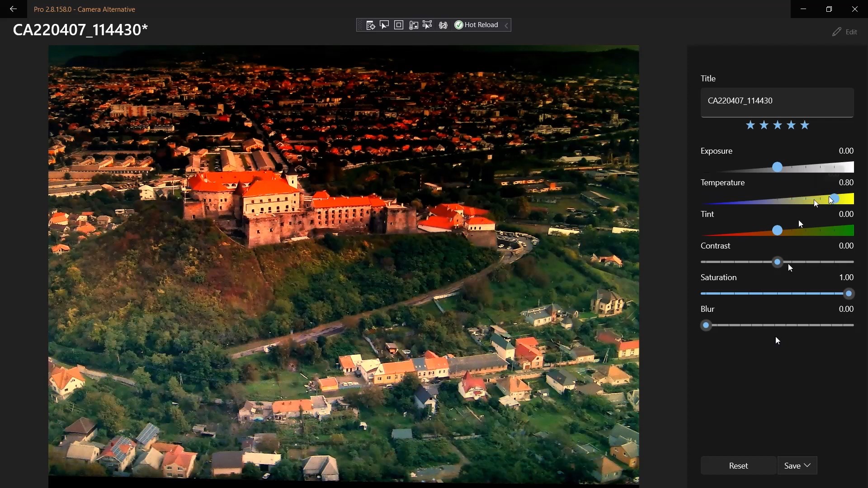Click the Exposure slider handle
The height and width of the screenshot is (488, 868).
[x=777, y=167]
